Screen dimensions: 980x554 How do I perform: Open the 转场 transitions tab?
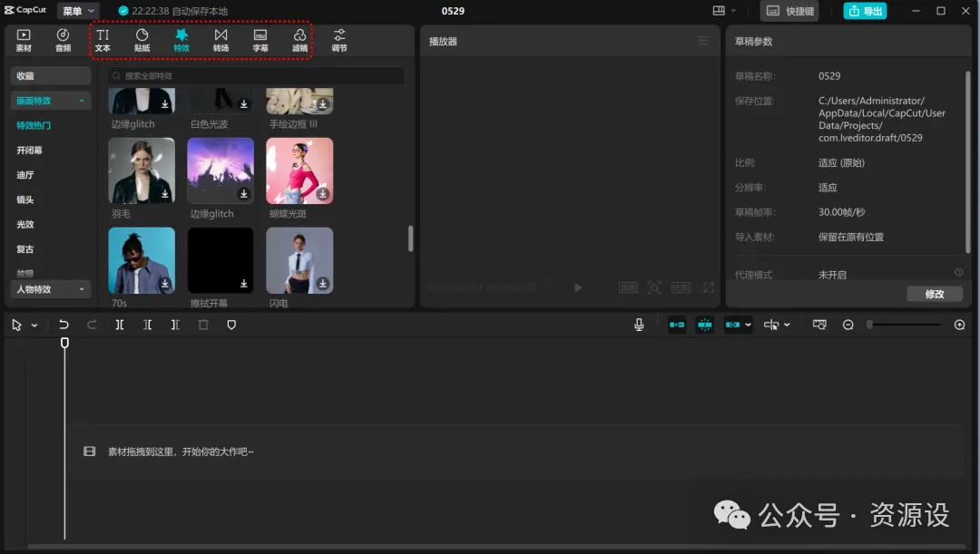pyautogui.click(x=220, y=41)
